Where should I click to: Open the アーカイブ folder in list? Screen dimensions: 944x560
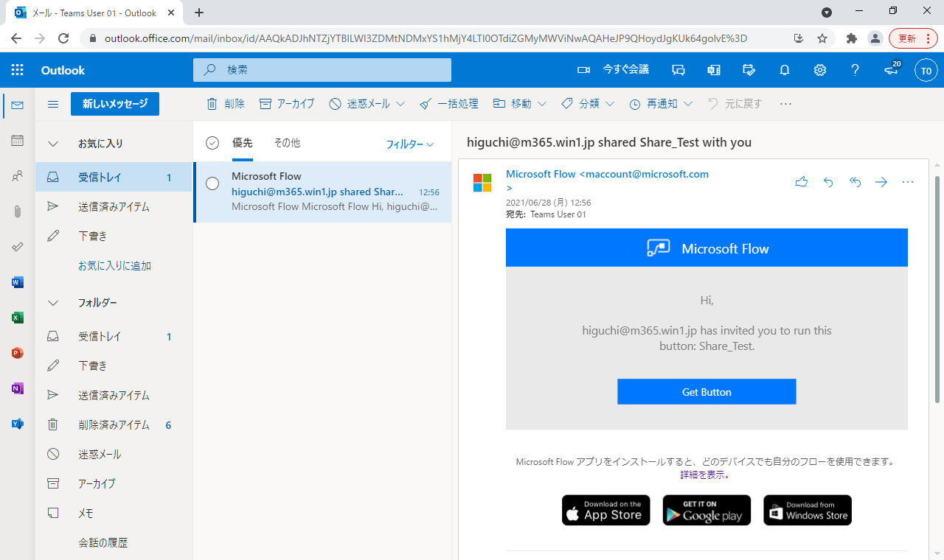(x=114, y=484)
